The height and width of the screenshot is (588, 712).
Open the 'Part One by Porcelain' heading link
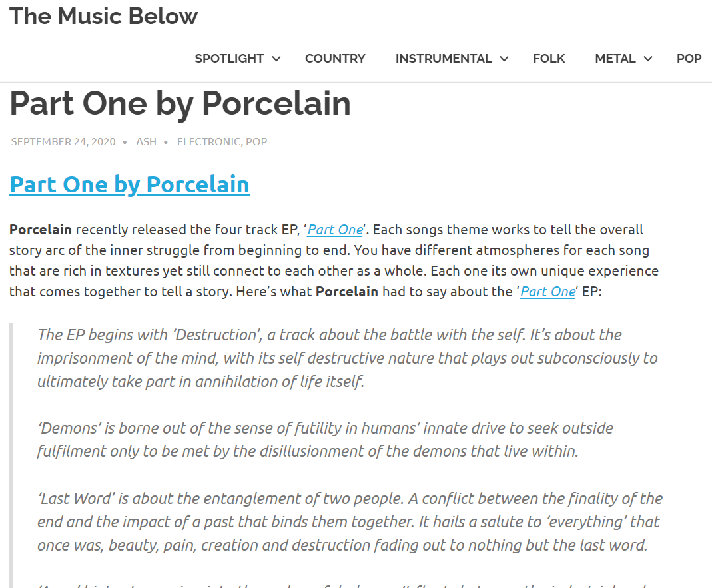[x=129, y=184]
